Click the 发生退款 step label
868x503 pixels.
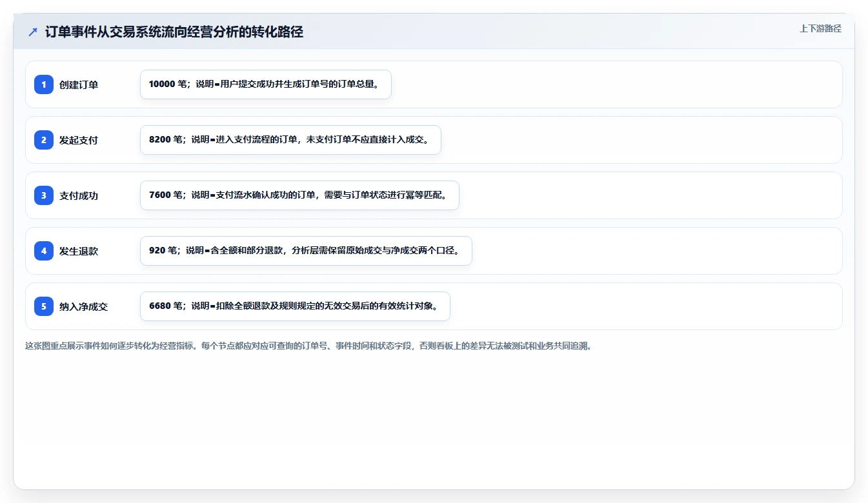pos(79,251)
